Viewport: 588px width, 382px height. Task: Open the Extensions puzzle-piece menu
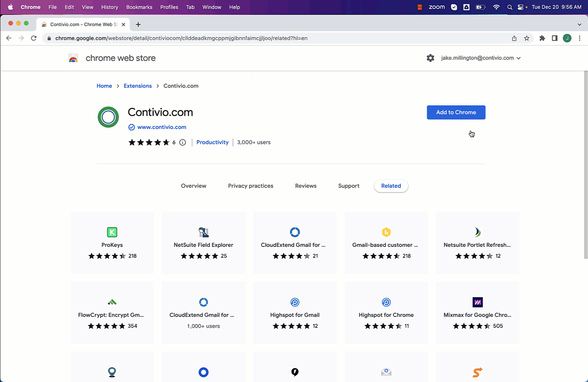click(542, 38)
